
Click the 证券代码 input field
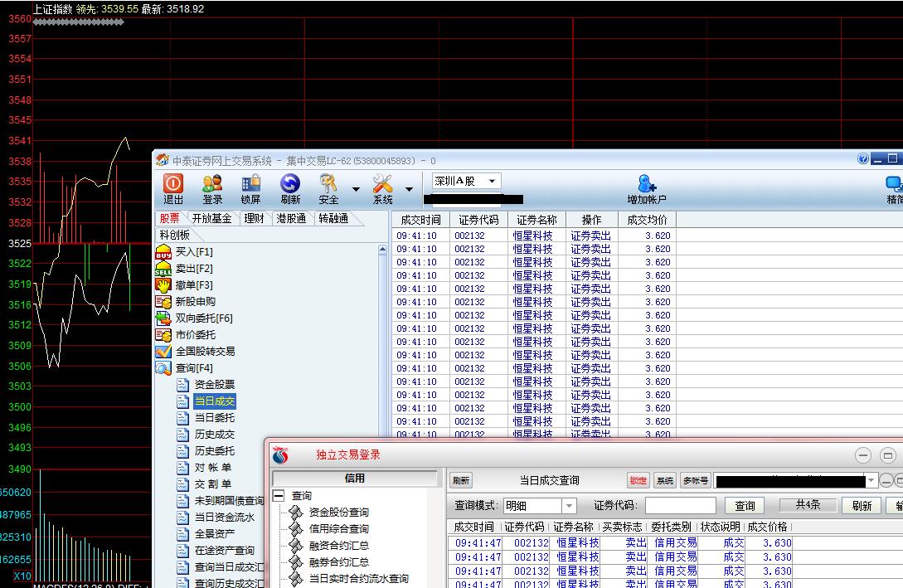[x=680, y=506]
